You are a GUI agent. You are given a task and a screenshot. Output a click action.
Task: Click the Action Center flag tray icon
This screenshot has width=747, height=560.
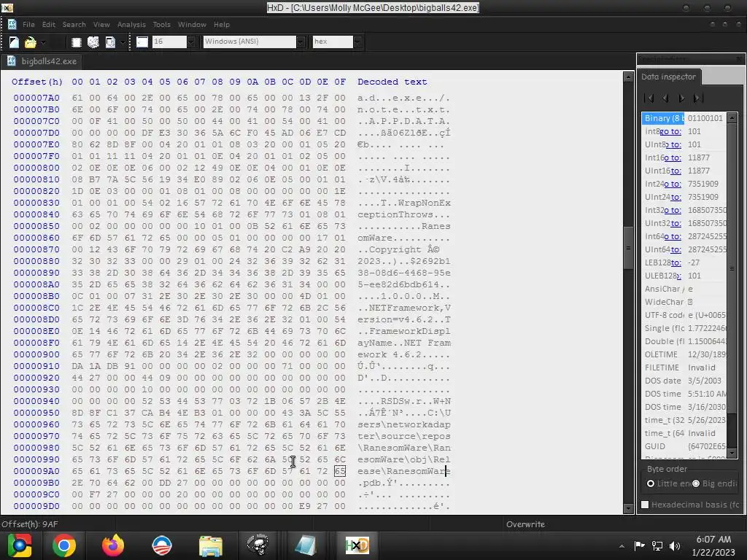coord(639,546)
